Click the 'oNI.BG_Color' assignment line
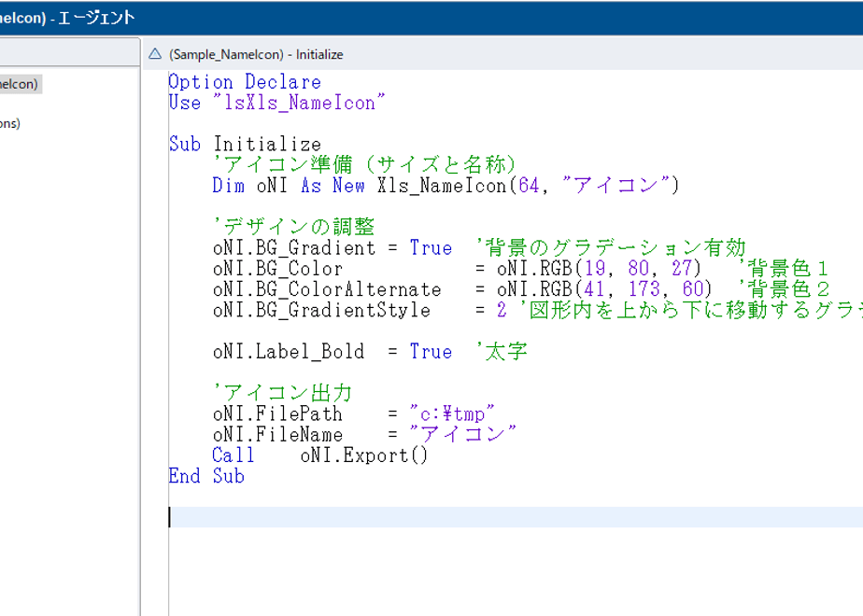Image resolution: width=863 pixels, height=616 pixels. (457, 269)
